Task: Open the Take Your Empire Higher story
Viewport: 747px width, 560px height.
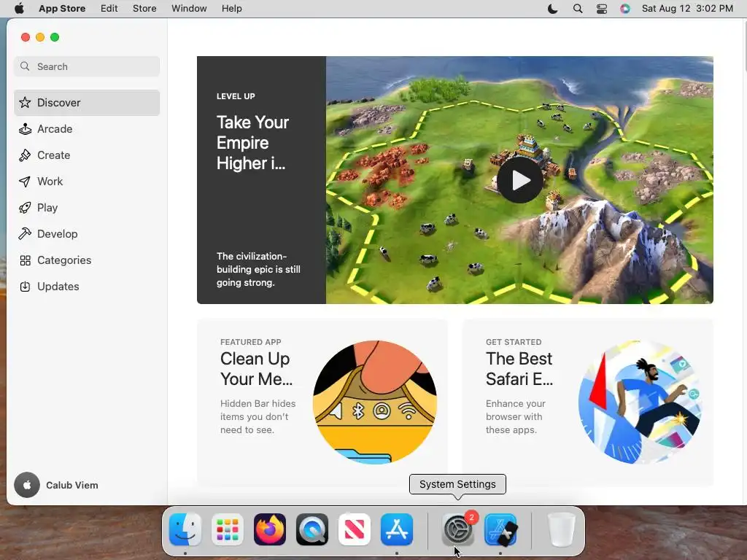Action: (x=262, y=180)
